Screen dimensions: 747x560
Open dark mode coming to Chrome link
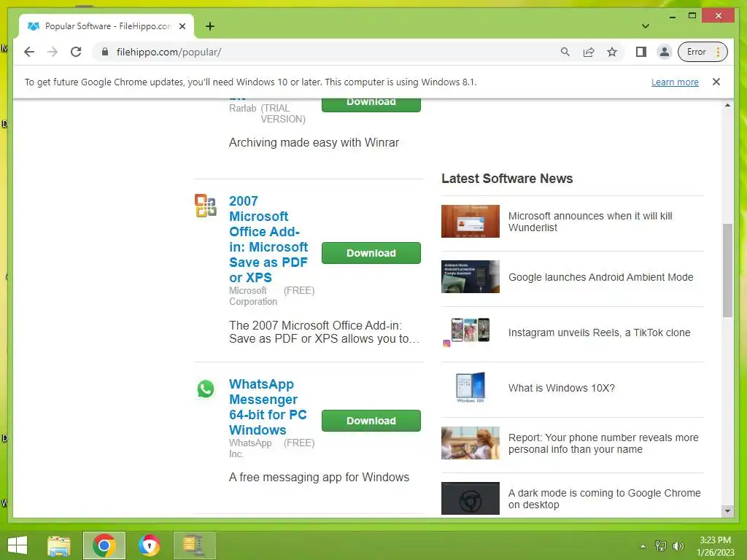604,499
